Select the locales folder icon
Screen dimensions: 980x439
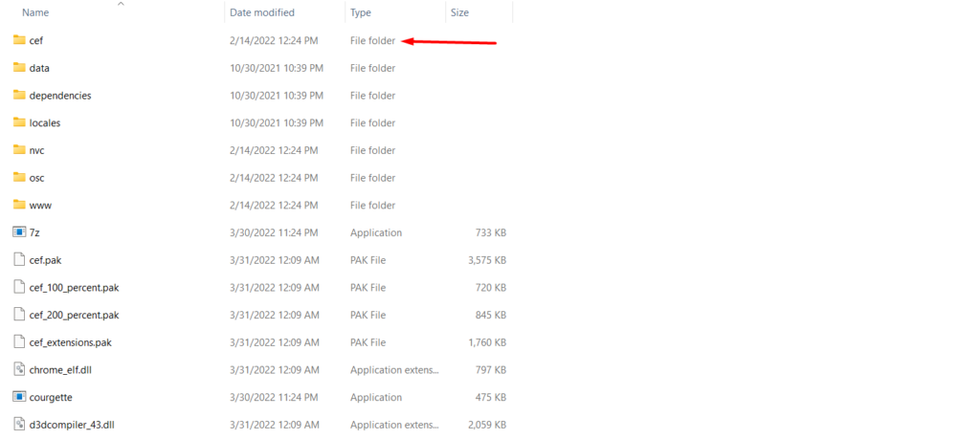tap(19, 122)
